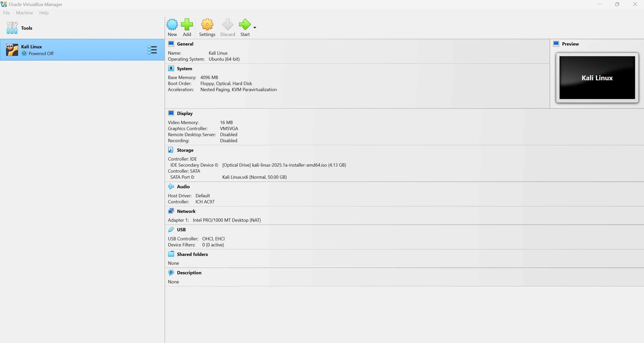Click the Kali Linux preview thumbnail
Image resolution: width=644 pixels, height=343 pixels.
597,78
